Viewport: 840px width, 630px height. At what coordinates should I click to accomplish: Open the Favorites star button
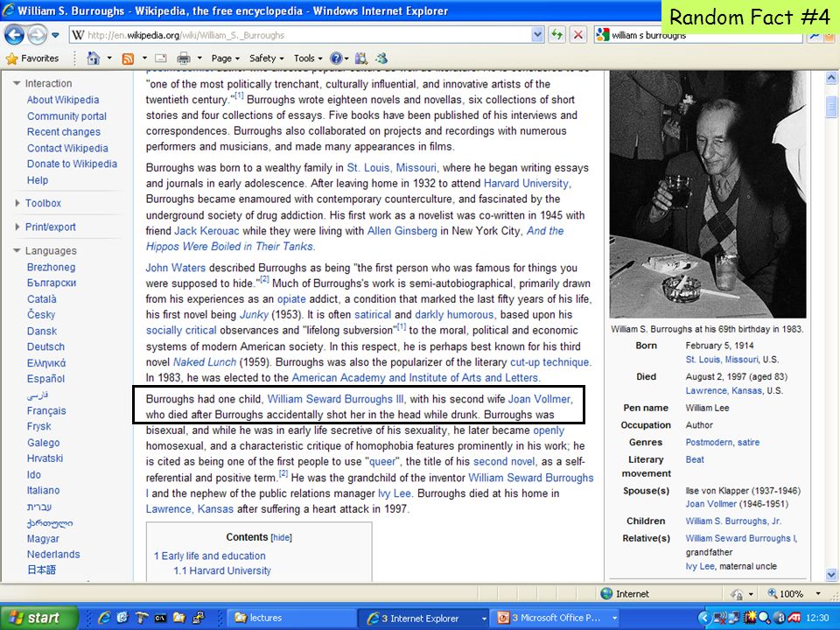click(32, 59)
